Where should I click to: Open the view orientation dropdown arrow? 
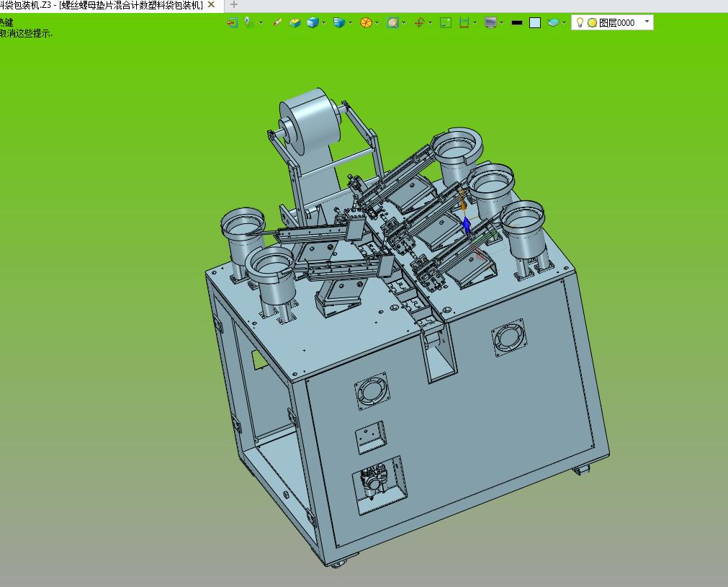click(x=351, y=23)
